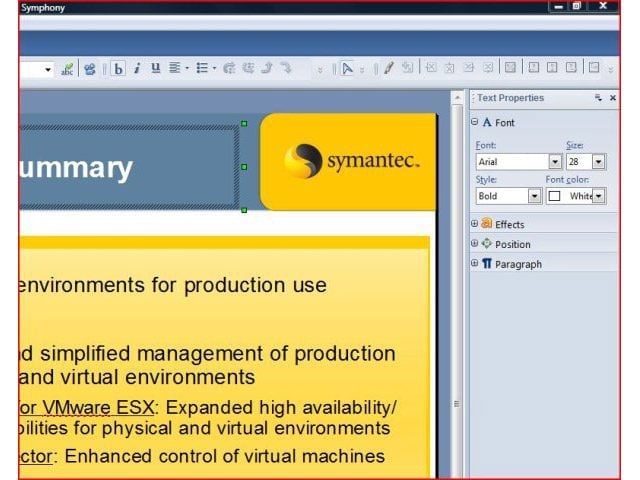
Task: Click the blue figures icon next to spell check
Action: (90, 69)
